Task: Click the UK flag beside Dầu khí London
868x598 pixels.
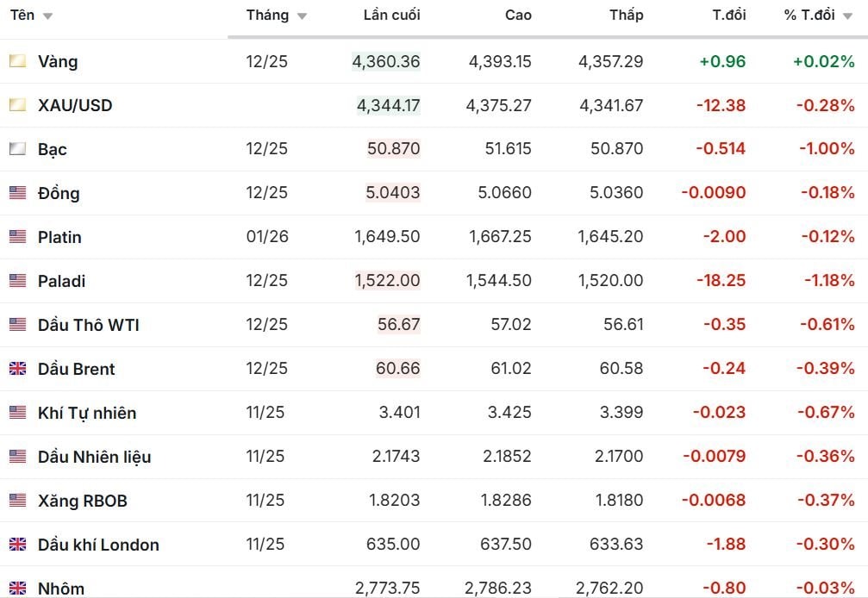Action: (x=17, y=545)
